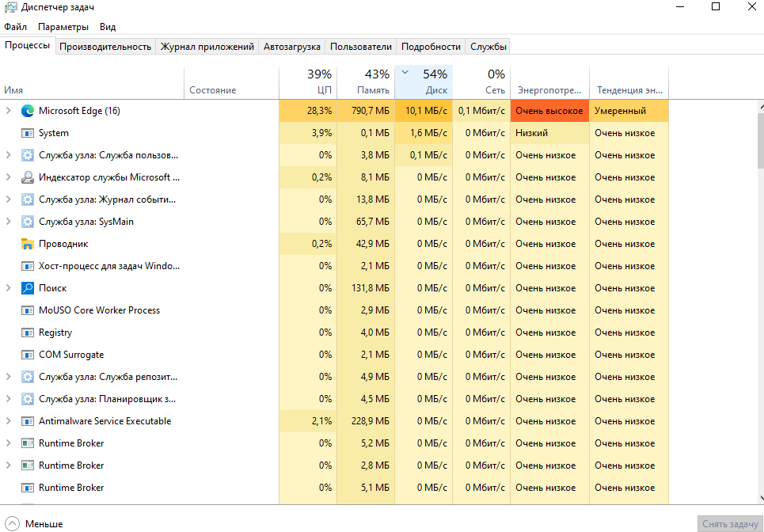Select the Процессы tab
This screenshot has height=532, width=764.
pyautogui.click(x=27, y=46)
